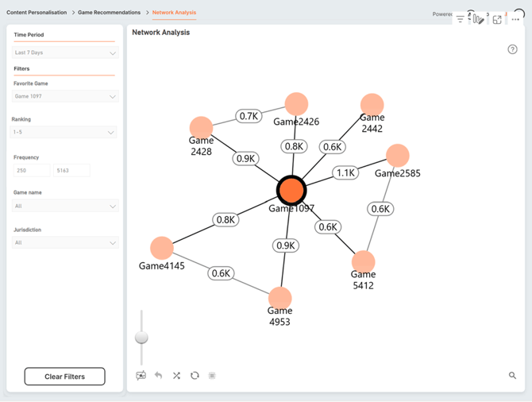Expand the Ranking dropdown
The image size is (532, 402).
point(65,133)
